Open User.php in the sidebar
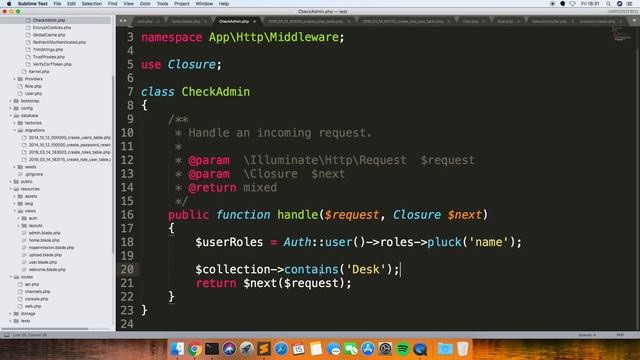 [33, 93]
